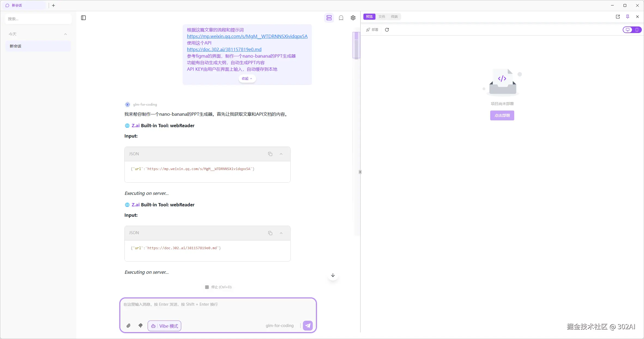Image resolution: width=644 pixels, height=339 pixels.
Task: Open the doc.302.ai link in prompt
Action: point(224,49)
